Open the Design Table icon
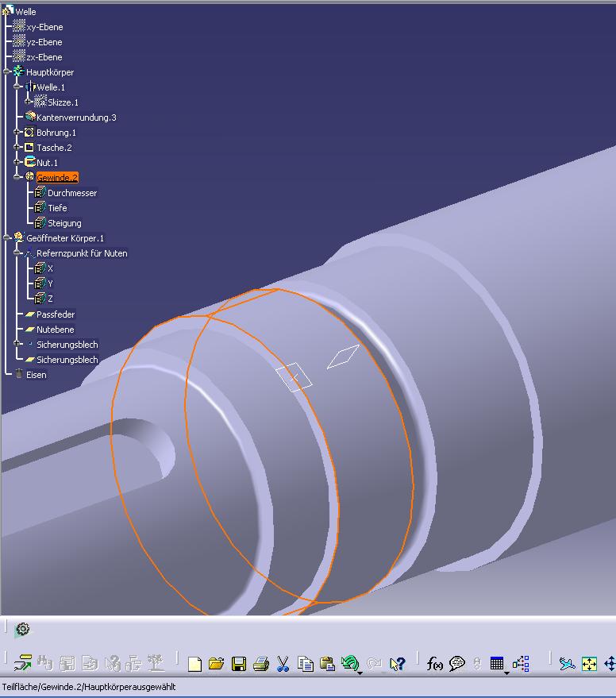This screenshot has height=698, width=616. [497, 663]
